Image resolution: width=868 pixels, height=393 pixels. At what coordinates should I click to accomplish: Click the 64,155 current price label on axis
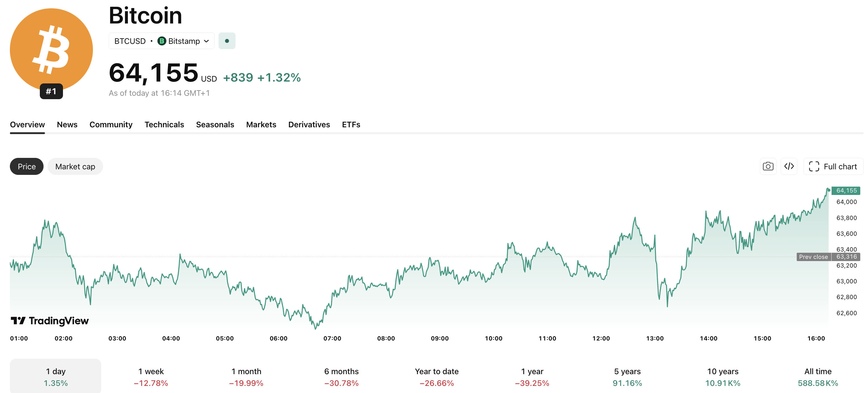(x=846, y=191)
